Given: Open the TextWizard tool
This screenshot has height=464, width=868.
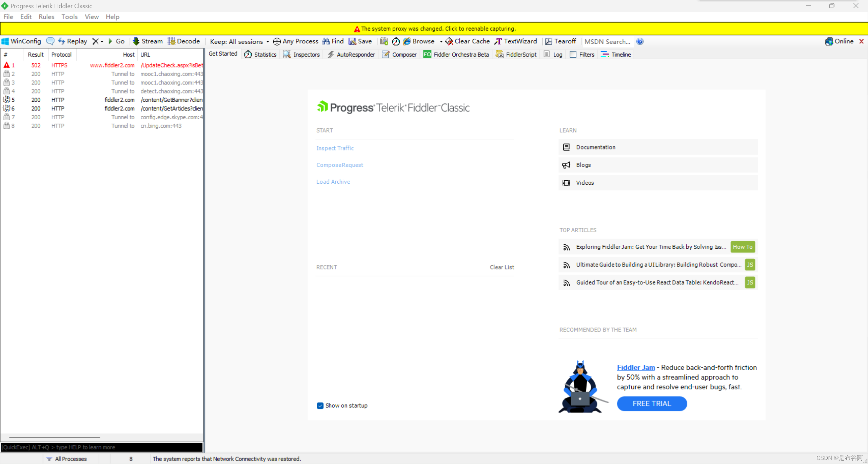Looking at the screenshot, I should (x=516, y=41).
